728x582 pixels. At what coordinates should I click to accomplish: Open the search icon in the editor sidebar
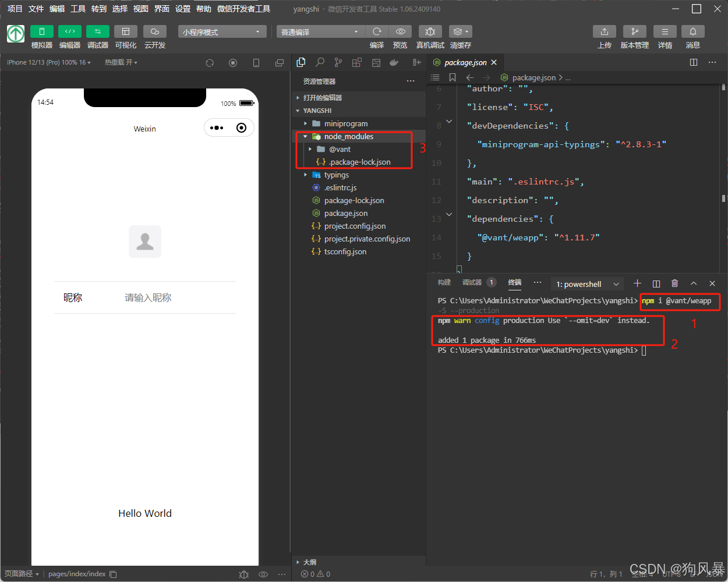tap(319, 62)
